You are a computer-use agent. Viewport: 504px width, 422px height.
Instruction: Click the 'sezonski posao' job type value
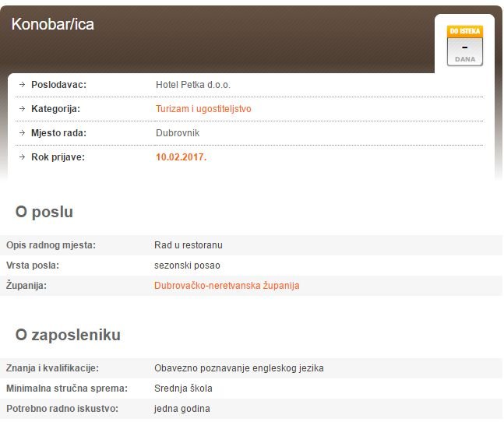click(187, 266)
